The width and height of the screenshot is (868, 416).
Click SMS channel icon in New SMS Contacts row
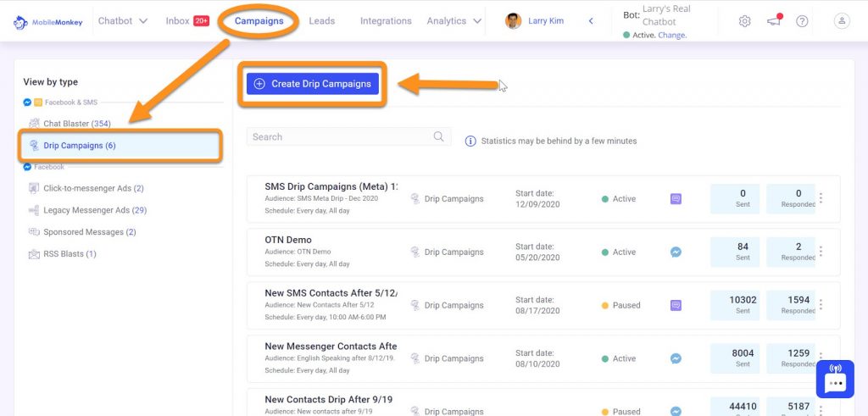click(x=676, y=305)
